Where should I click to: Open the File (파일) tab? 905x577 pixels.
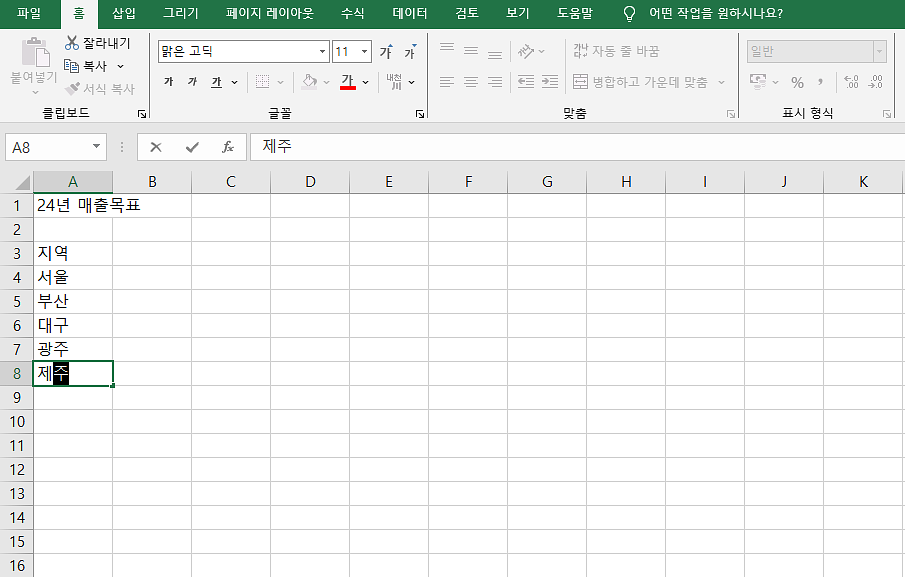pyautogui.click(x=29, y=13)
